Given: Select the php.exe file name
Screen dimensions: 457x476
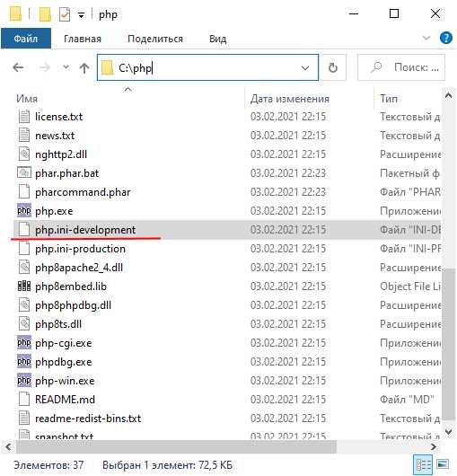Looking at the screenshot, I should click(54, 211).
